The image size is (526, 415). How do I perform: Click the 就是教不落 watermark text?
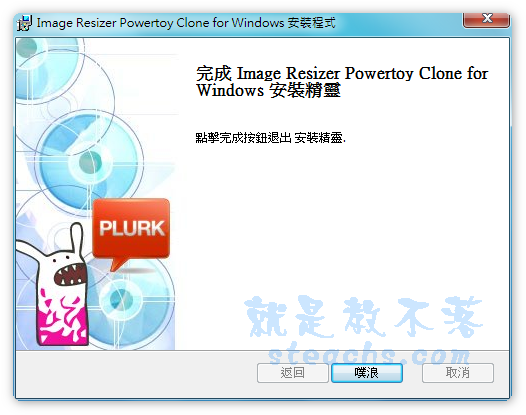pyautogui.click(x=364, y=316)
